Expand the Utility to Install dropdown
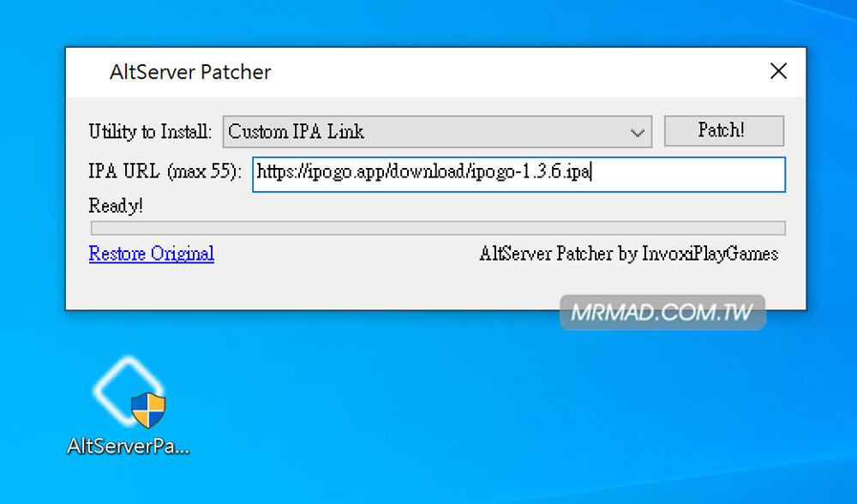857x504 pixels. (437, 132)
